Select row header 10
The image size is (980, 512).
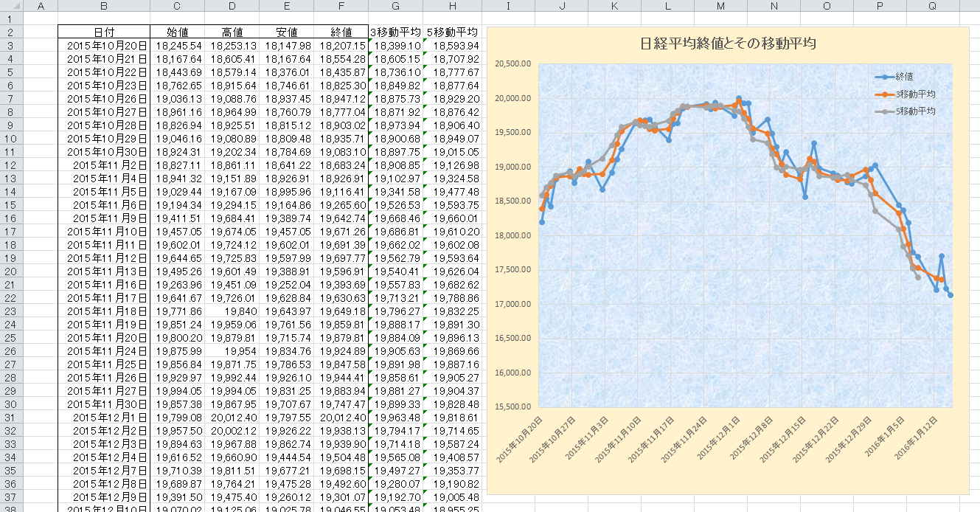pyautogui.click(x=12, y=138)
